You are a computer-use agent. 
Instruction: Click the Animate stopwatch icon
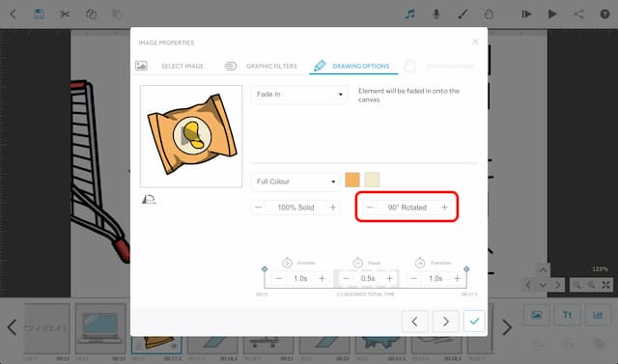(287, 263)
